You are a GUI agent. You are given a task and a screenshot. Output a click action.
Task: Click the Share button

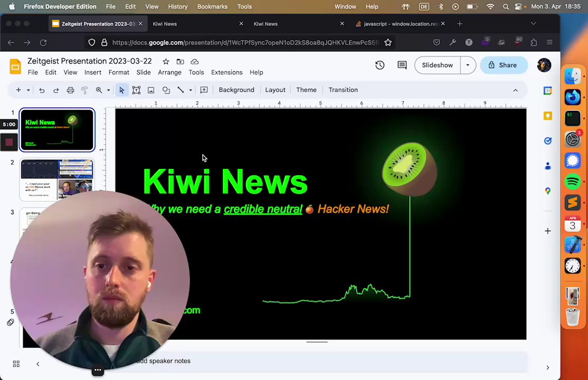[x=504, y=65]
